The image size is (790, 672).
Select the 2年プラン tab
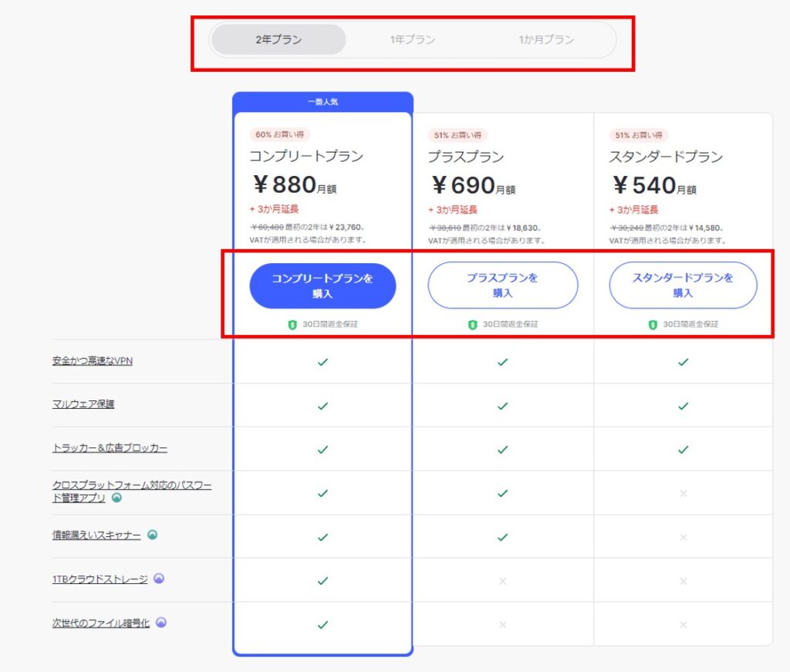pos(279,40)
